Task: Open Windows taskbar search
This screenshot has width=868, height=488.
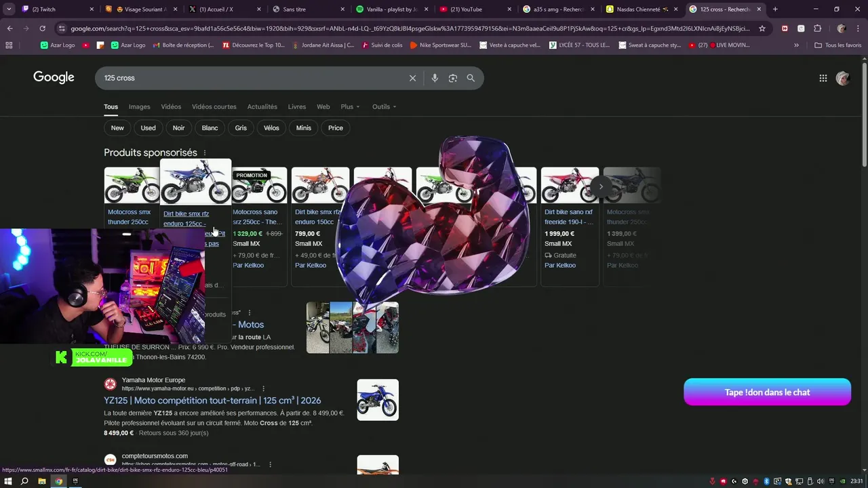Action: pyautogui.click(x=24, y=481)
